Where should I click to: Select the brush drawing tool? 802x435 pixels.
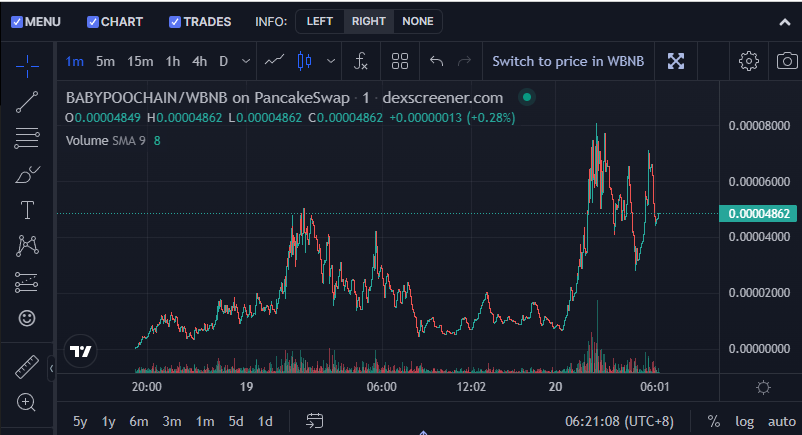(27, 175)
